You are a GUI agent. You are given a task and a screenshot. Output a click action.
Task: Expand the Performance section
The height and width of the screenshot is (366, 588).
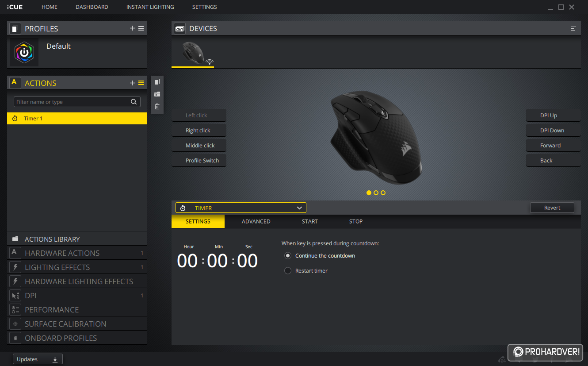tap(77, 310)
